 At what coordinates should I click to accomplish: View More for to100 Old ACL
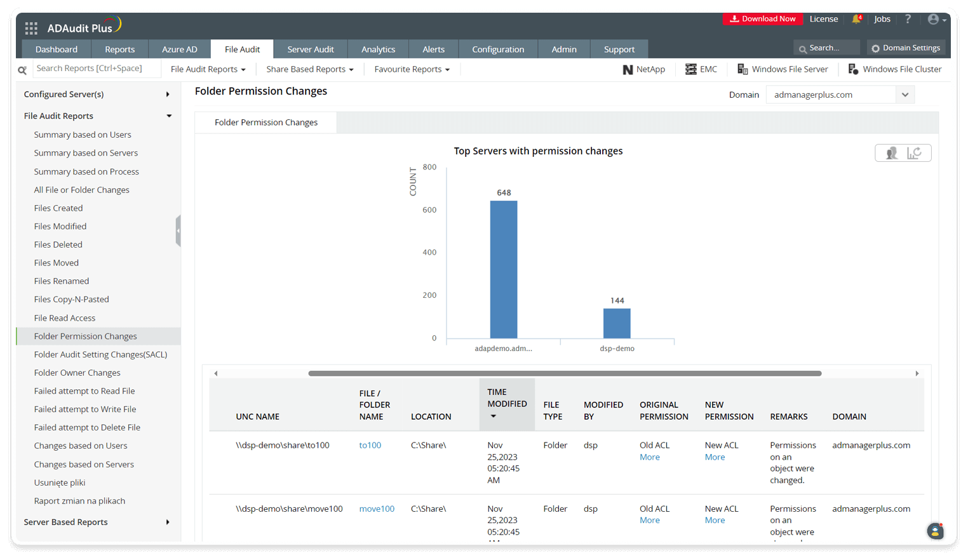point(650,457)
